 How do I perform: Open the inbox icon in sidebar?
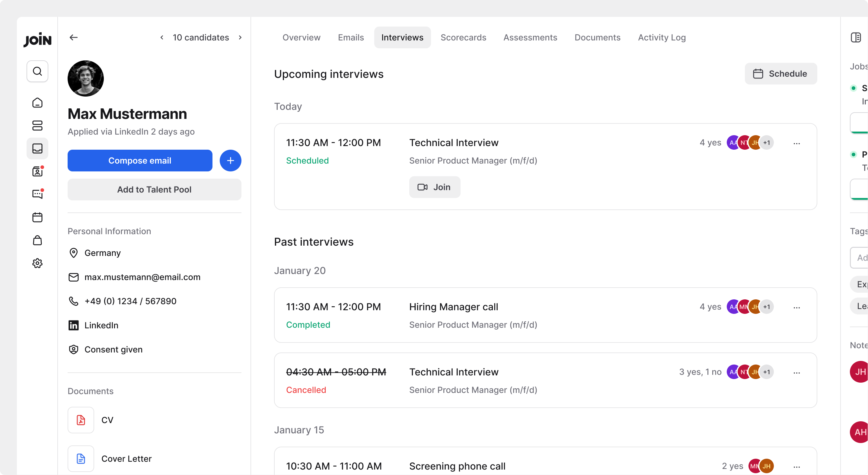[x=37, y=148]
